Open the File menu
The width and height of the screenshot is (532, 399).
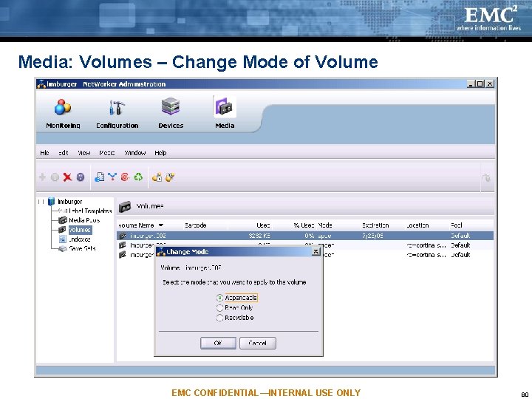(x=44, y=153)
